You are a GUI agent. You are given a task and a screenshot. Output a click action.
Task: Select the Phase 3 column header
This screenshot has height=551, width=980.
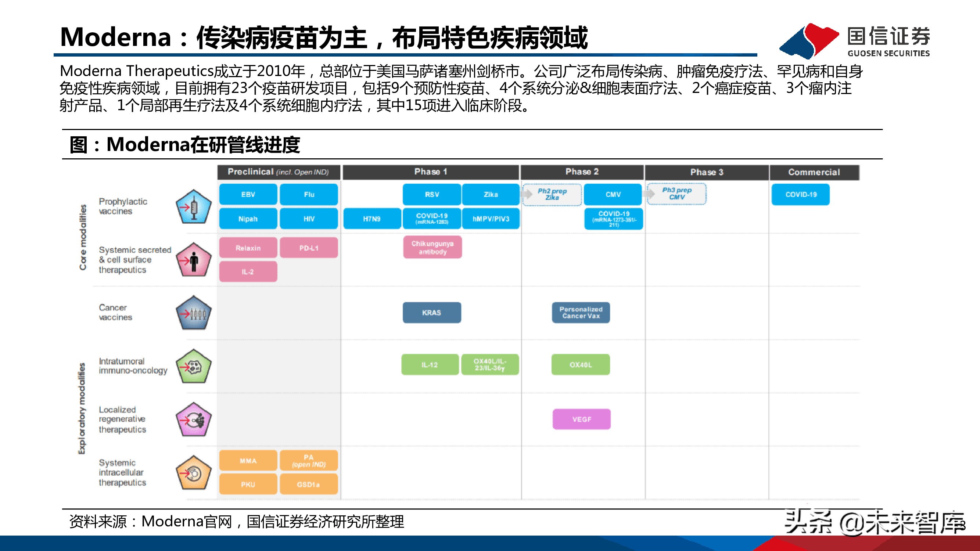[x=707, y=172]
